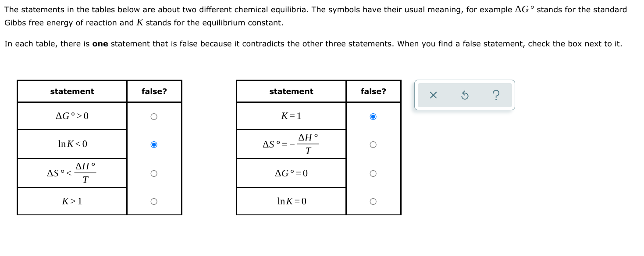Click the right table's "false?" header
This screenshot has width=644, height=256.
pyautogui.click(x=373, y=91)
